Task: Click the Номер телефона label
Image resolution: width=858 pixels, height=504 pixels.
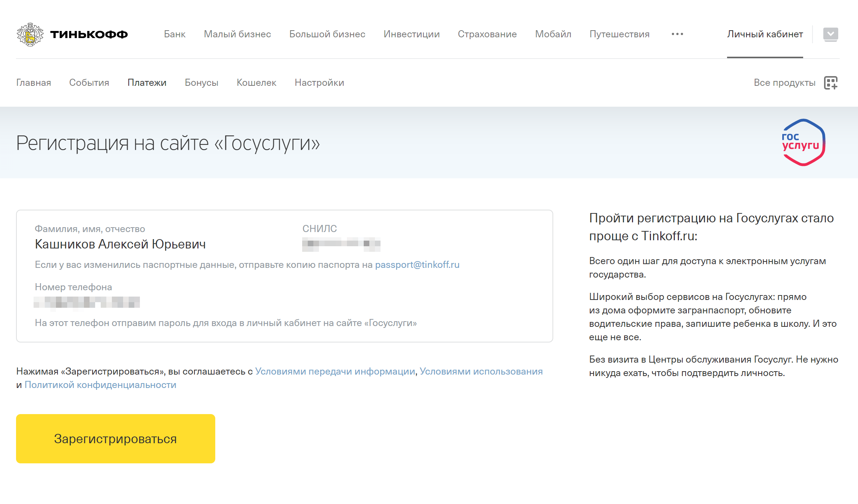Action: [73, 287]
